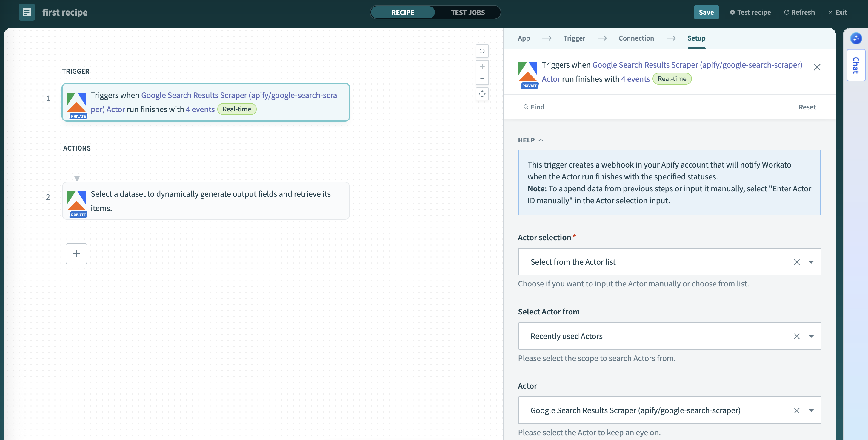The height and width of the screenshot is (440, 868).
Task: Add a new action step with the plus button
Action: coord(76,253)
